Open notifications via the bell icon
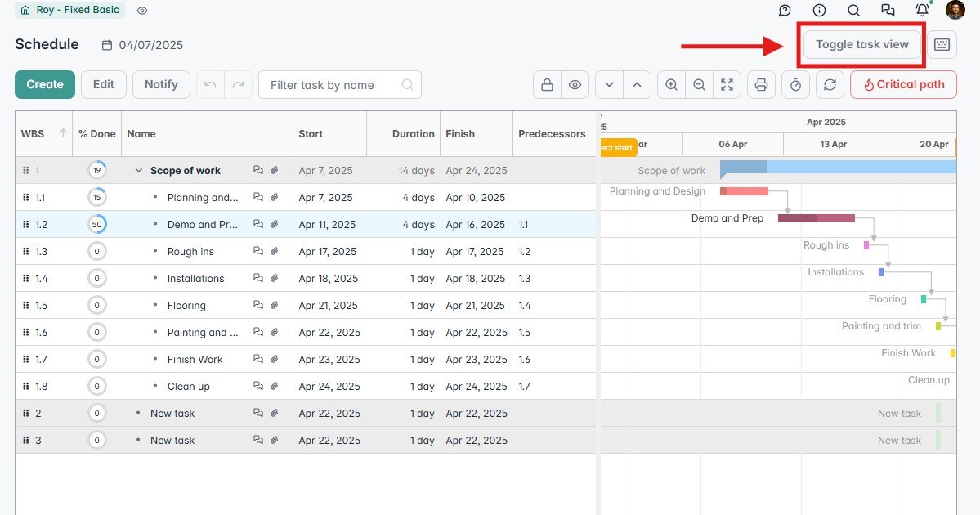This screenshot has width=980, height=515. tap(922, 10)
